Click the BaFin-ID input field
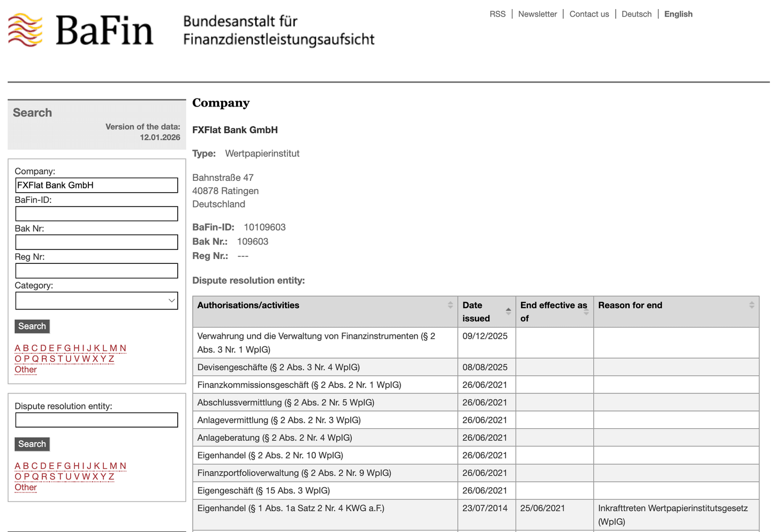This screenshot has width=771, height=532. 96,214
